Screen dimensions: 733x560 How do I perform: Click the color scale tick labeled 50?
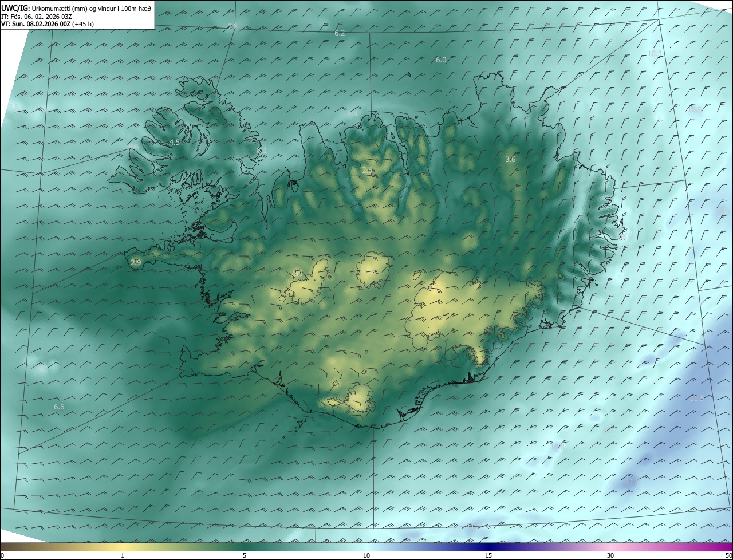click(728, 555)
